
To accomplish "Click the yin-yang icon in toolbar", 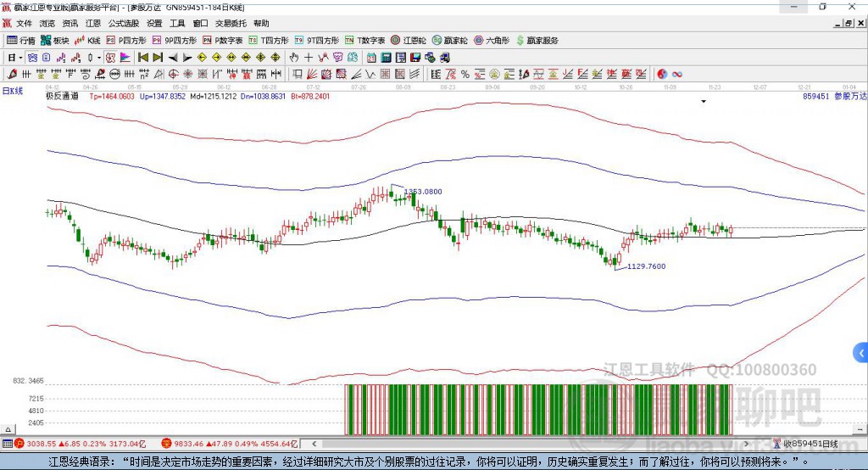I will click(662, 74).
